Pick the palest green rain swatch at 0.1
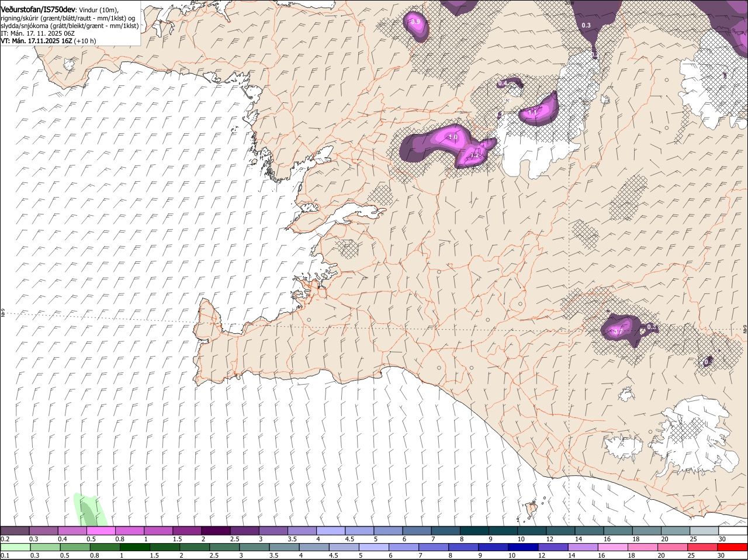The width and height of the screenshot is (748, 560). pos(15,547)
